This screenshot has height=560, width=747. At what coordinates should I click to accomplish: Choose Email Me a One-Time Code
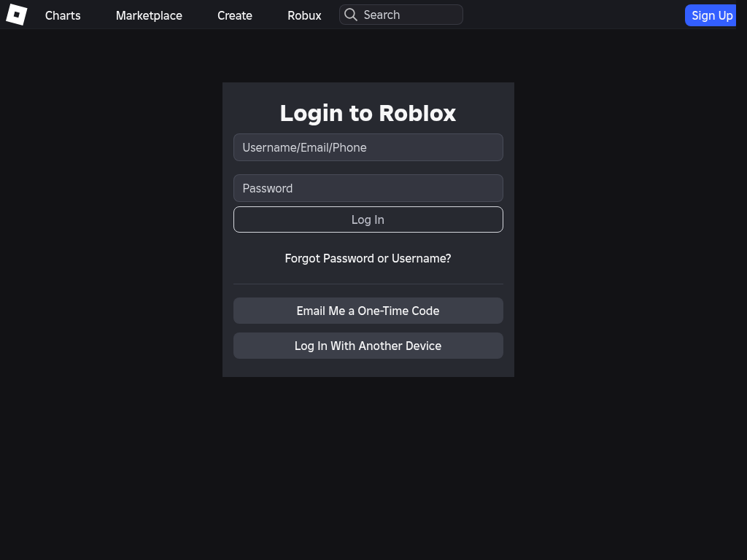tap(368, 311)
